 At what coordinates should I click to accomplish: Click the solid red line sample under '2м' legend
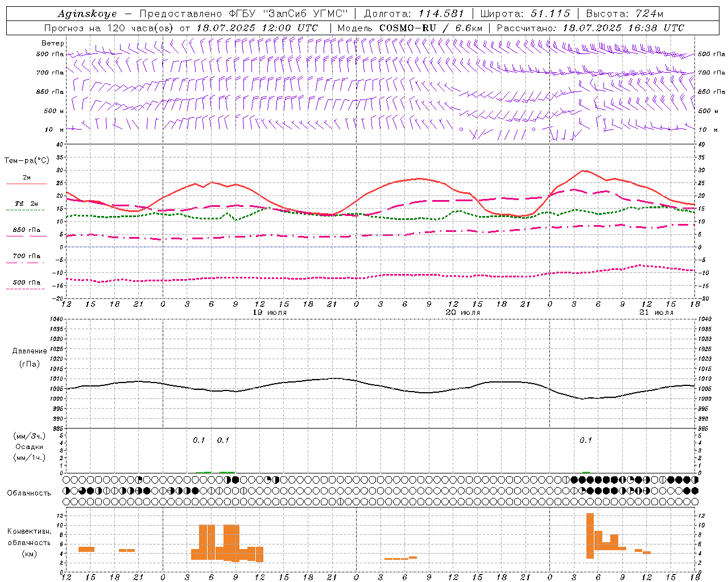click(26, 184)
